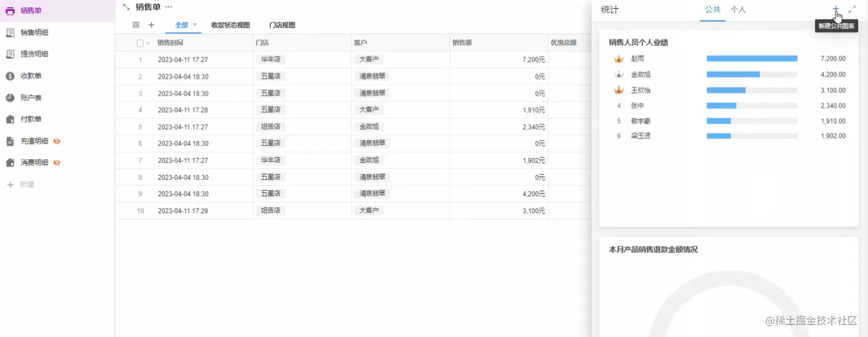Screen dimensions: 868x337
Task: Click the performance bar for 张中
Action: 752,106
